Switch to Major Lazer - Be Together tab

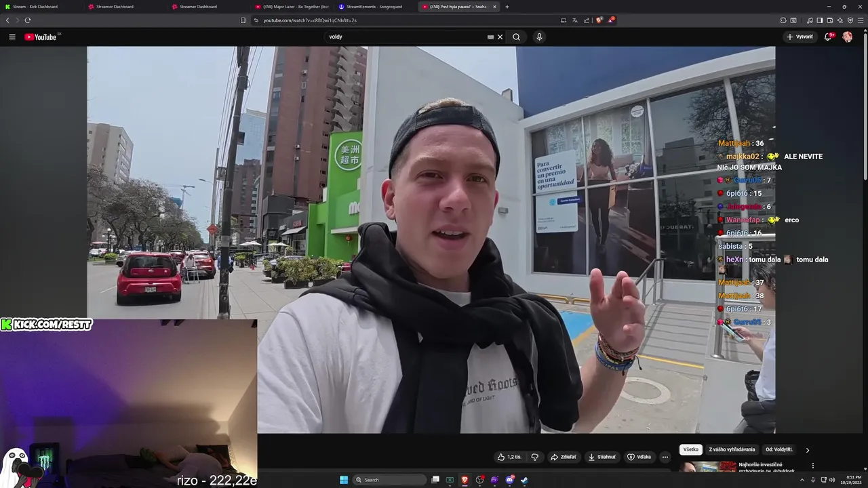coord(292,7)
